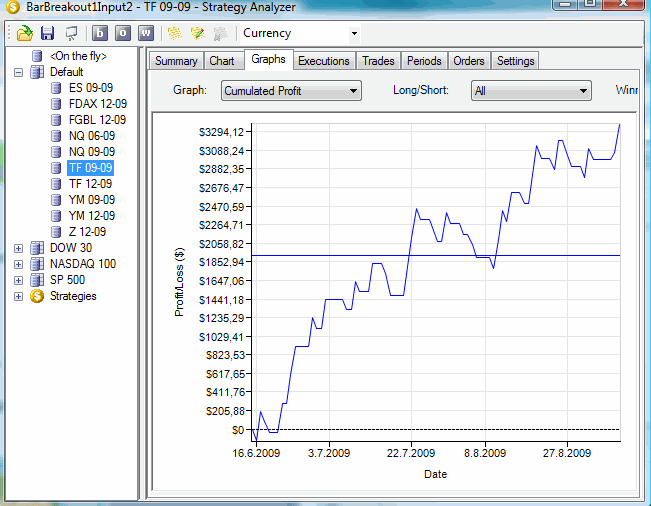The height and width of the screenshot is (506, 651).
Task: Select YM 12-09 in the instrument list
Action: pos(91,216)
